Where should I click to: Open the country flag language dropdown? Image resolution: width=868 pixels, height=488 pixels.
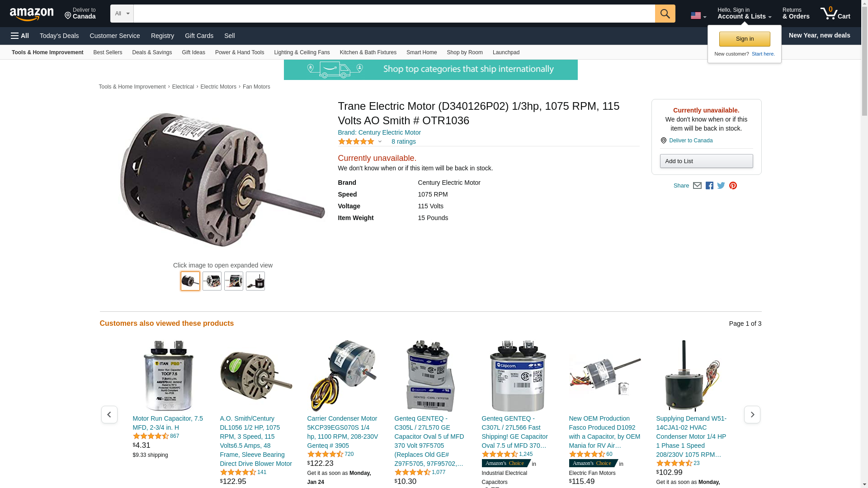[x=698, y=16]
